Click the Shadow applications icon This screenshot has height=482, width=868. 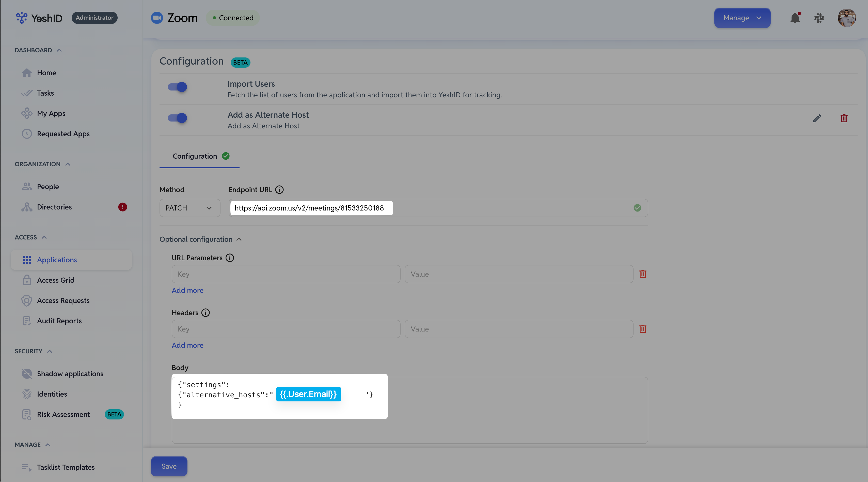(x=27, y=374)
